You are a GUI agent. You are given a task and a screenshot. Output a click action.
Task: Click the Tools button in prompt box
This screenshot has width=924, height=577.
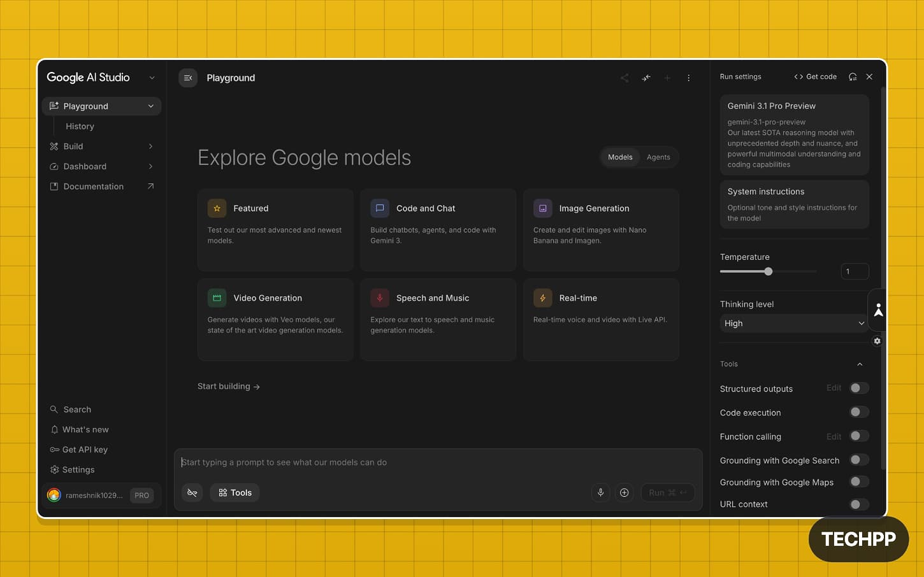(x=235, y=492)
